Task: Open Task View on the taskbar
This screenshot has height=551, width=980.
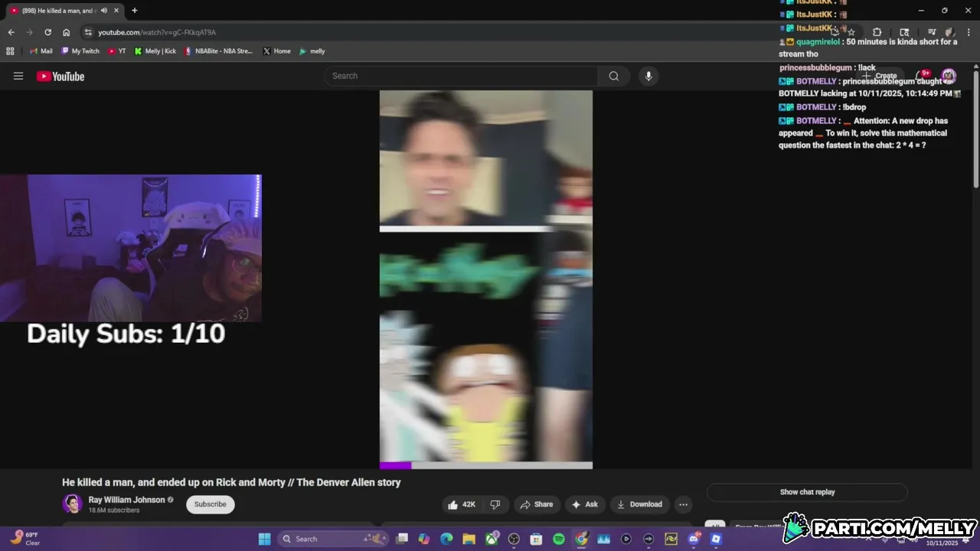Action: click(x=401, y=539)
